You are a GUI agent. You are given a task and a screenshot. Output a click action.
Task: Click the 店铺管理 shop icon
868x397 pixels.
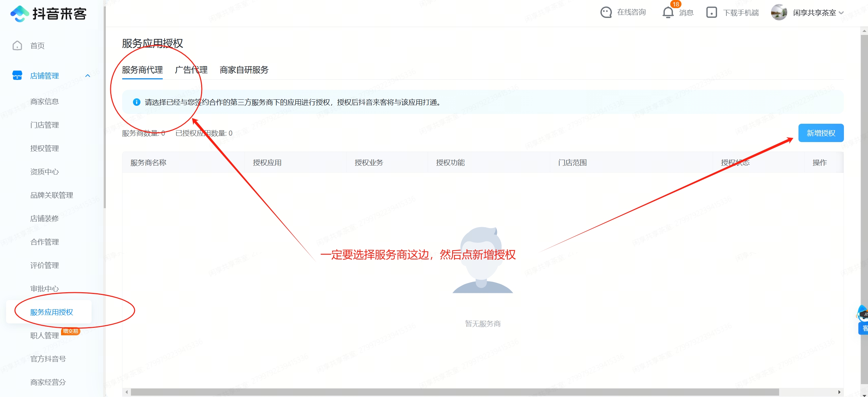pos(17,76)
